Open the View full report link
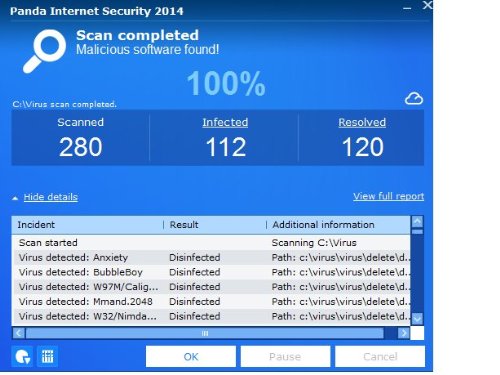The height and width of the screenshot is (375, 500). pos(389,196)
